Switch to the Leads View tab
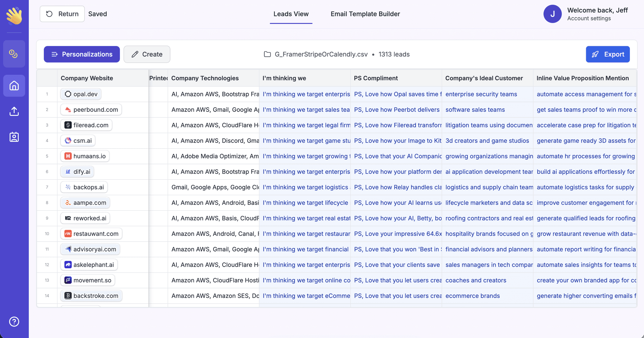 291,14
